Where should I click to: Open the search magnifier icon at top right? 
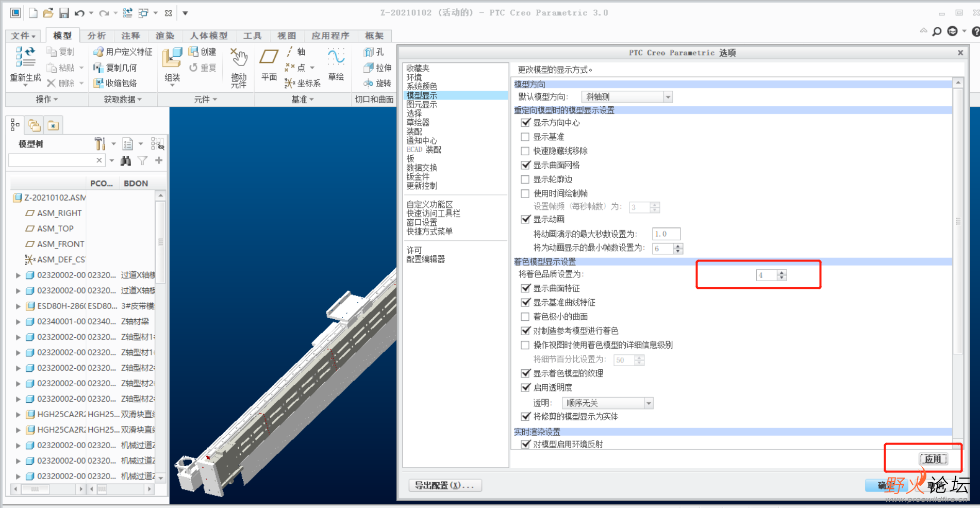tap(937, 31)
